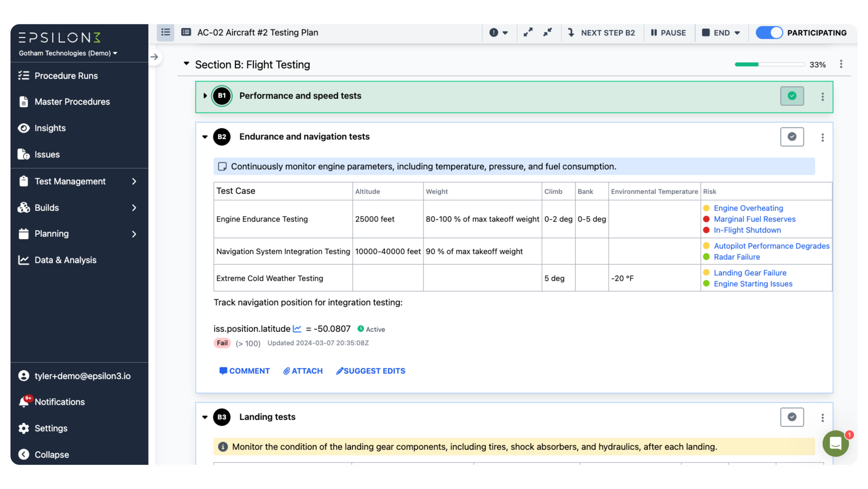This screenshot has height=489, width=868.
Task: Open Procedure Runs from the sidebar
Action: (66, 76)
